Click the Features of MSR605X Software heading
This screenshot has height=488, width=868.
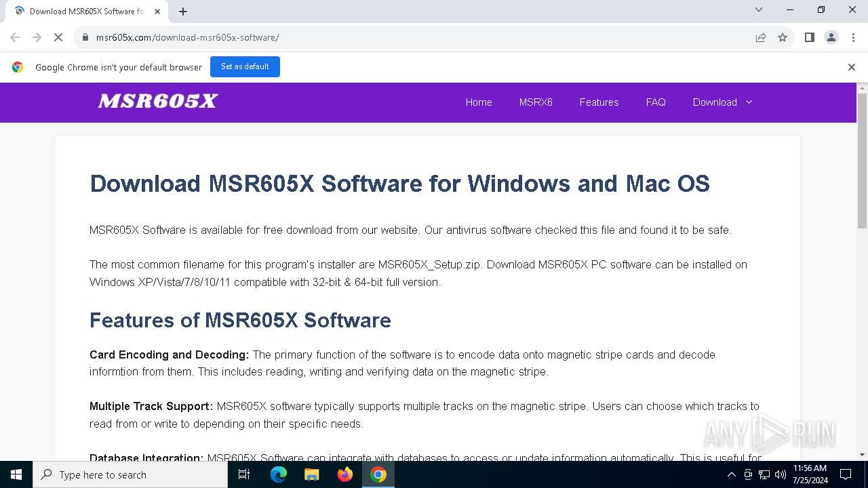coord(240,320)
